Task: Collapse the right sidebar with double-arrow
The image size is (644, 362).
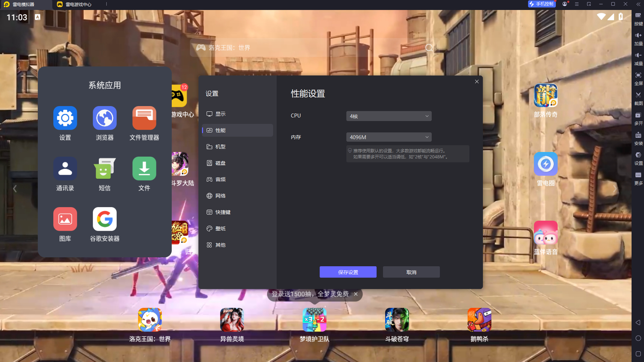Action: (638, 4)
